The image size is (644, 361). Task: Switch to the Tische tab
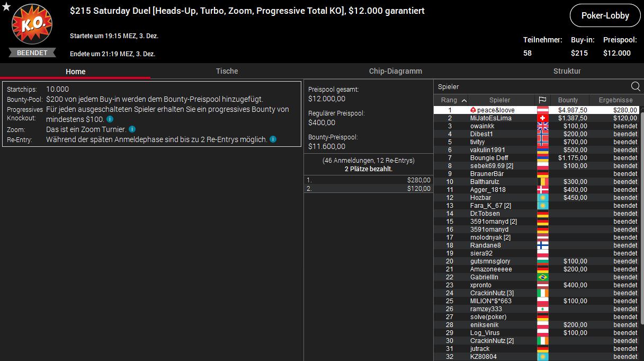[x=227, y=71]
